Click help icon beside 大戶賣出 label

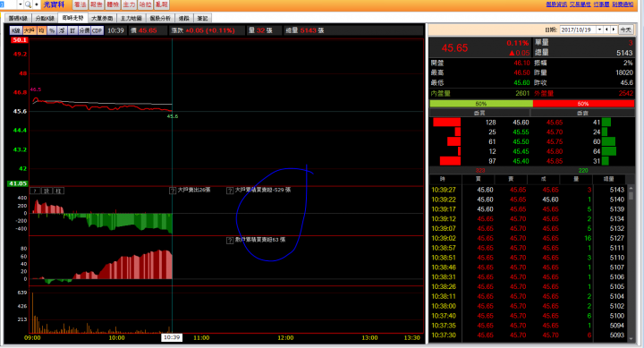[173, 191]
